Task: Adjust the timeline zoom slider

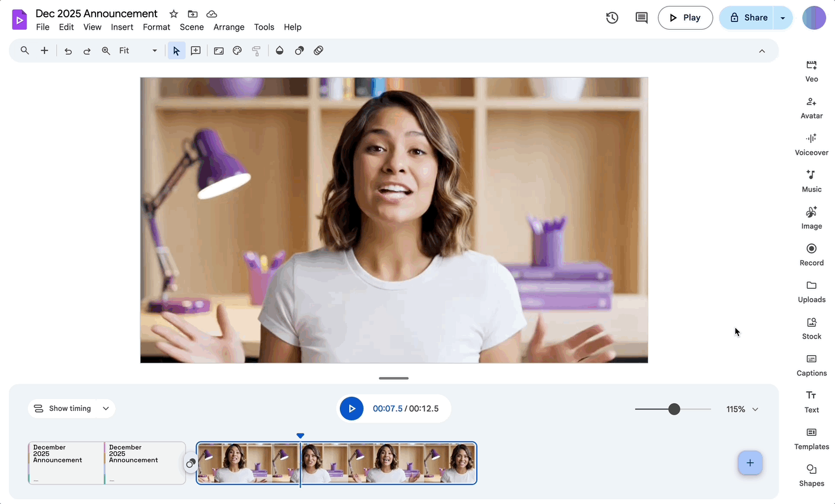Action: [674, 409]
